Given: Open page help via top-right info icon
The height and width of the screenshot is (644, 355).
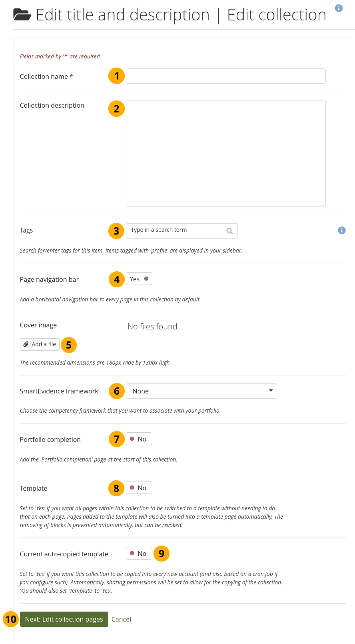Looking at the screenshot, I should pos(339,8).
